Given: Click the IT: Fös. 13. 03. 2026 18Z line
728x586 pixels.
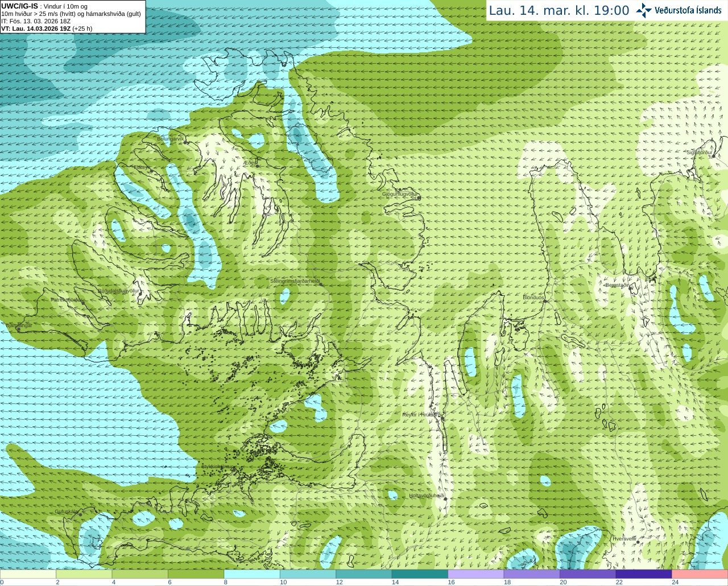Looking at the screenshot, I should [x=36, y=21].
